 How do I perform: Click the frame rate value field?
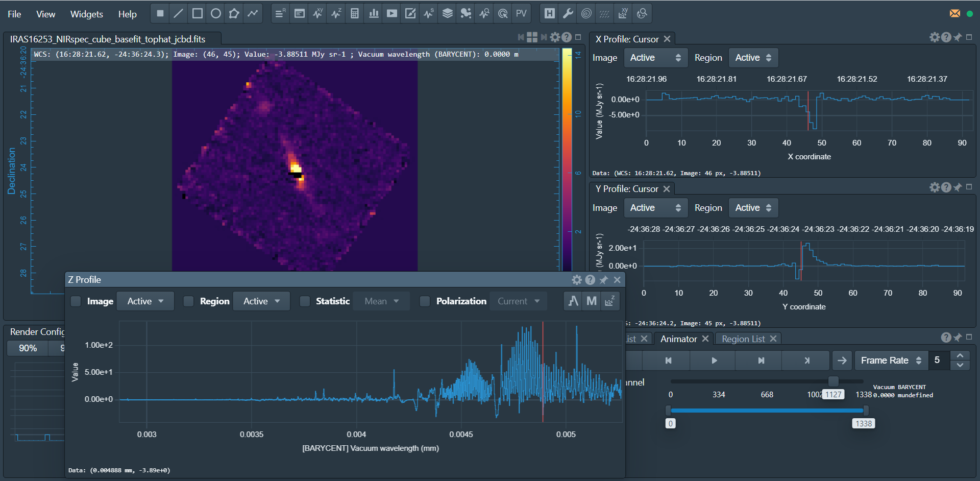pos(939,360)
